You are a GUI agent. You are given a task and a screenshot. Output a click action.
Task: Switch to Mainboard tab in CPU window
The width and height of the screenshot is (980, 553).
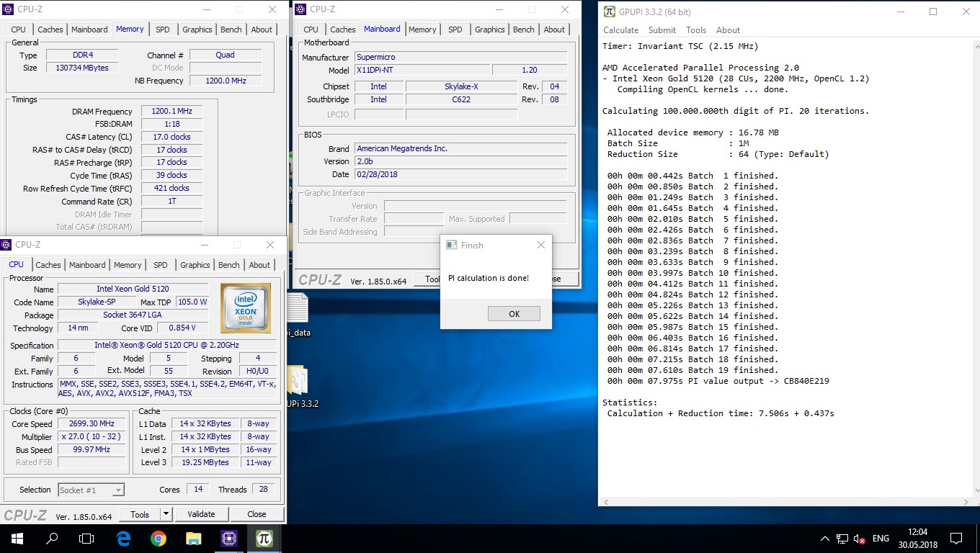coord(87,265)
